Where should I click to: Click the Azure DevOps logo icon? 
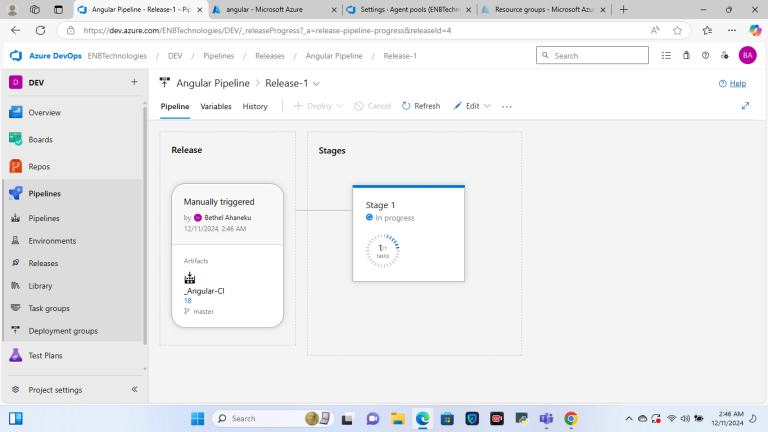tap(16, 55)
